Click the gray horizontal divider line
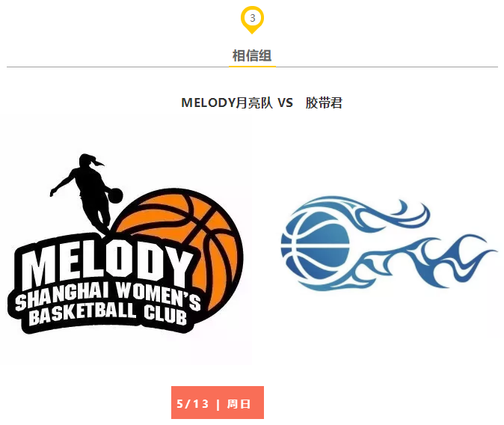This screenshot has width=504, height=425. click(252, 67)
